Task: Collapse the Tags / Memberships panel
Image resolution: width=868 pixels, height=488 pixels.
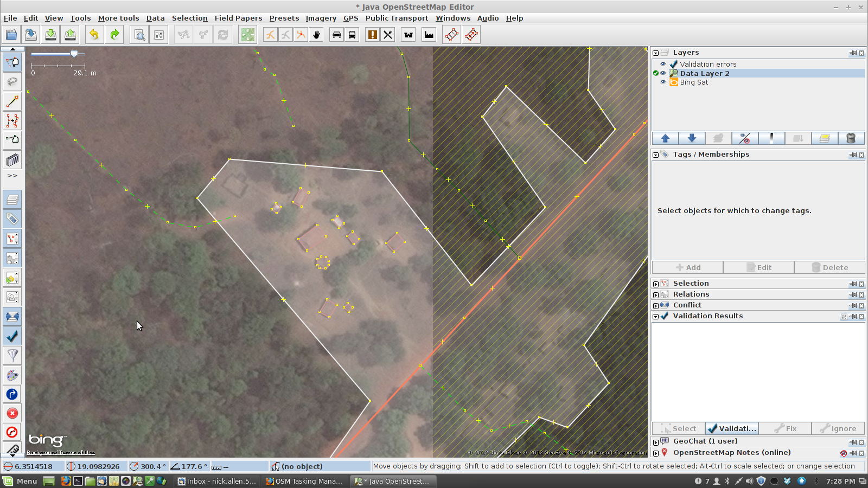Action: (x=656, y=155)
